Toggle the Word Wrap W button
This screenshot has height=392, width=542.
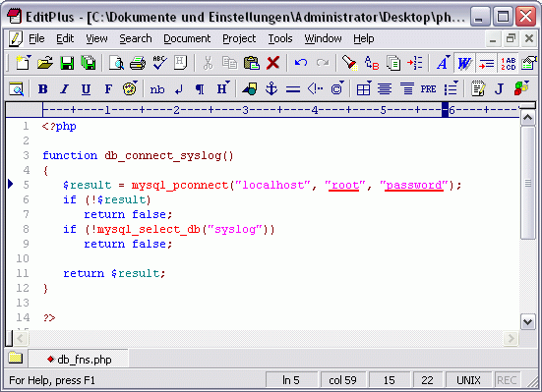[464, 63]
